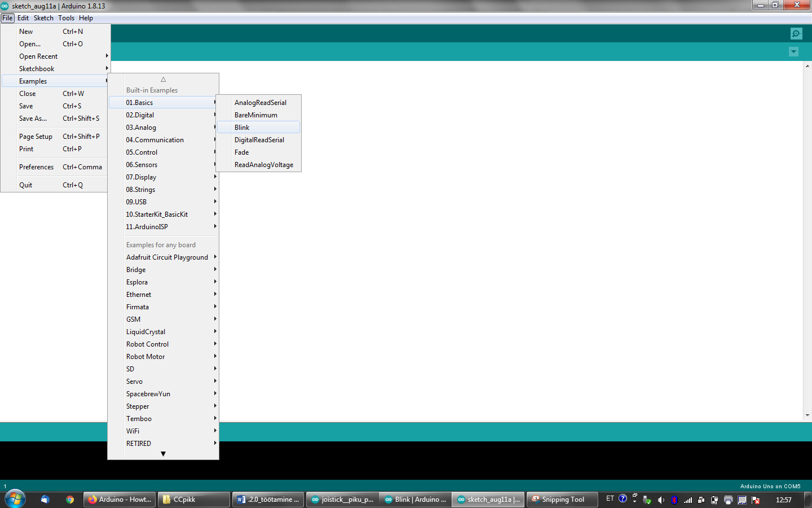This screenshot has width=812, height=508.
Task: Click the editor scrollbar down arrow
Action: pos(807,415)
